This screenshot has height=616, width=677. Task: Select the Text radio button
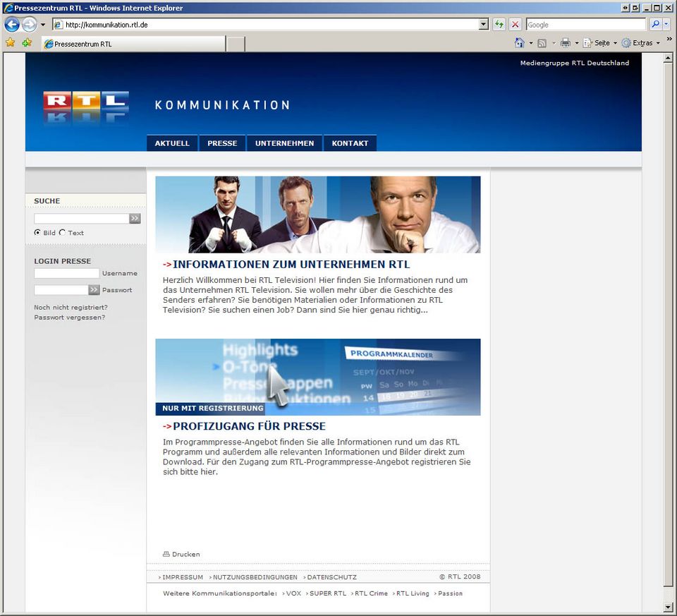point(63,232)
